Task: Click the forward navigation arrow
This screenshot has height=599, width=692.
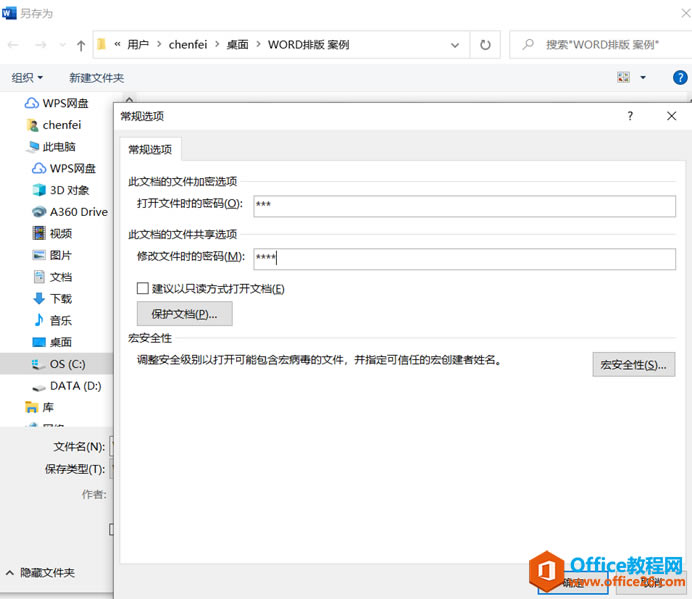Action: coord(41,45)
